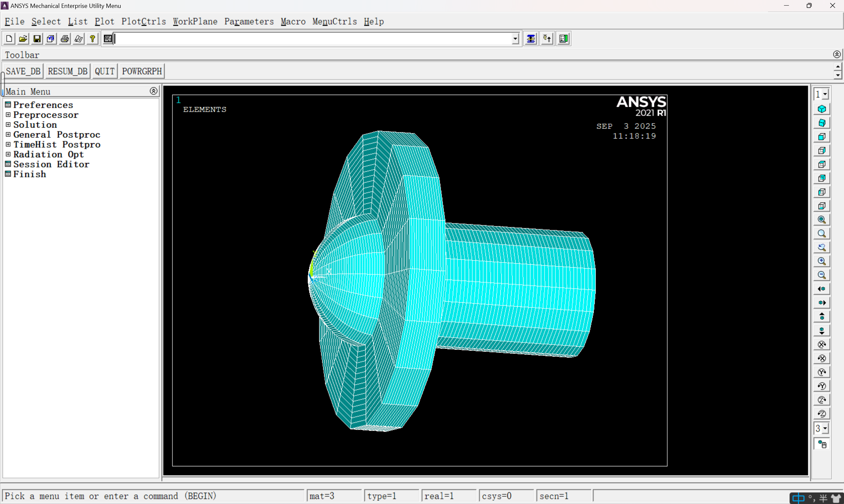Click the pan model left arrow icon

(822, 289)
